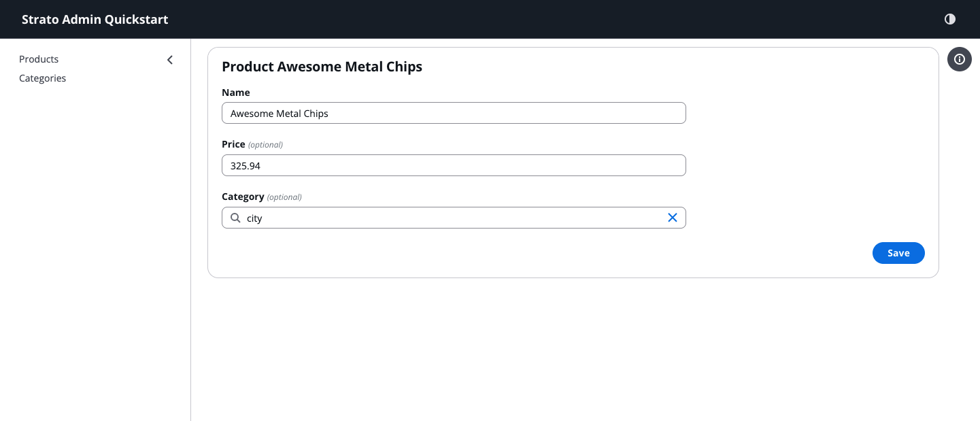Click the Name field label
The height and width of the screenshot is (421, 980).
[236, 92]
